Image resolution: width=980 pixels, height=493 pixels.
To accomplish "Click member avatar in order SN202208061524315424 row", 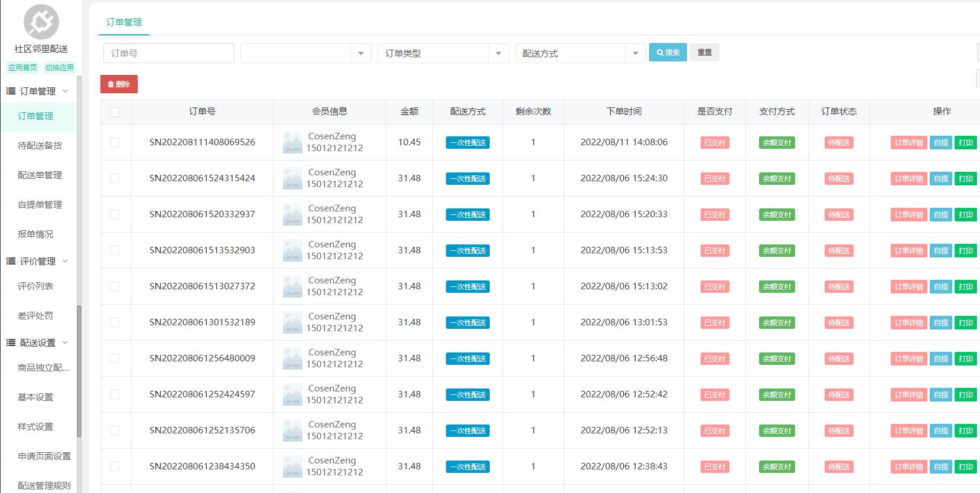I will [x=292, y=178].
